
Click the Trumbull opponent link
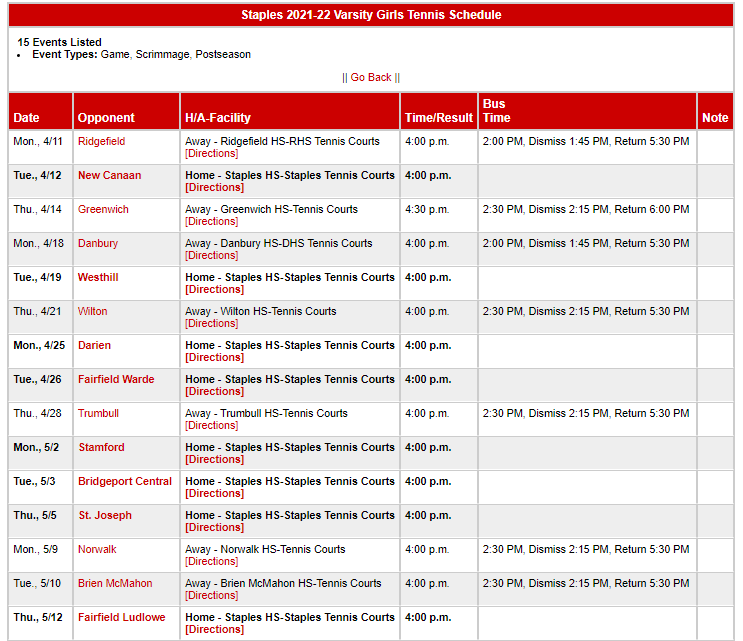coord(98,414)
